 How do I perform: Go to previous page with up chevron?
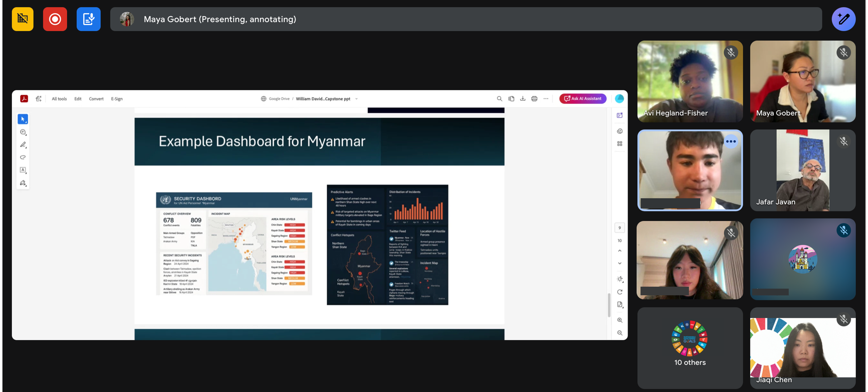620,251
